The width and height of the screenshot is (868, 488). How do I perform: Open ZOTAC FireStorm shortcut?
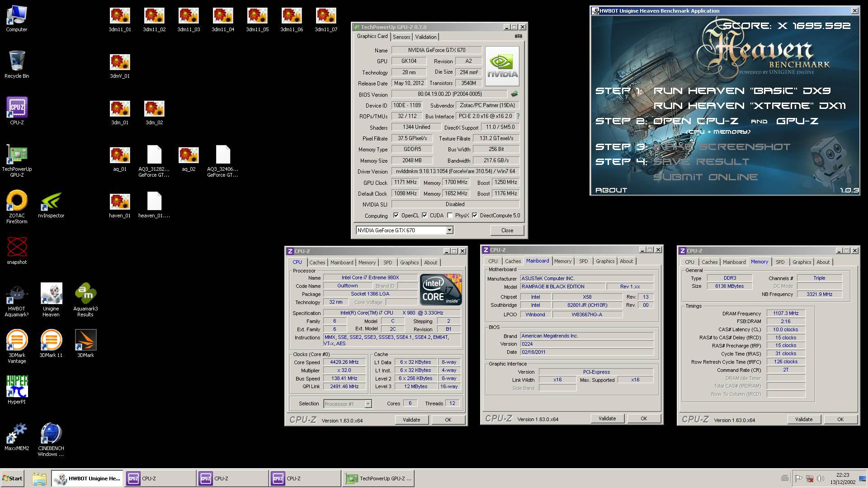(17, 207)
